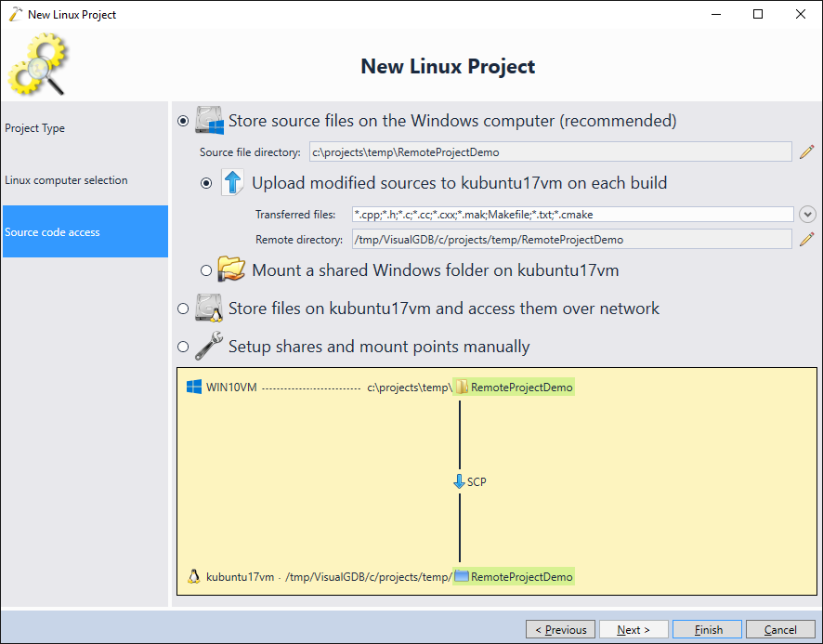This screenshot has height=644, width=823.
Task: Click the SCP label in the diagram
Action: tap(477, 481)
